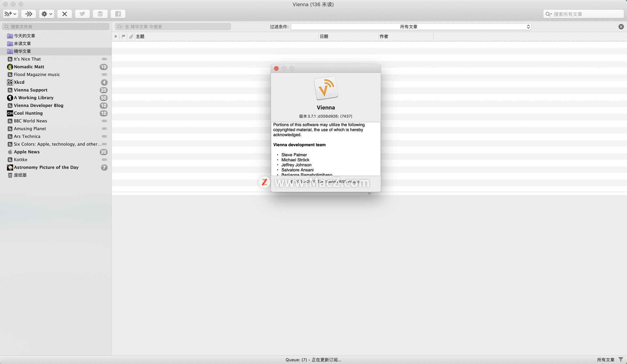The image size is (627, 364).
Task: Click Michael Ströck in credits
Action: [x=295, y=160]
